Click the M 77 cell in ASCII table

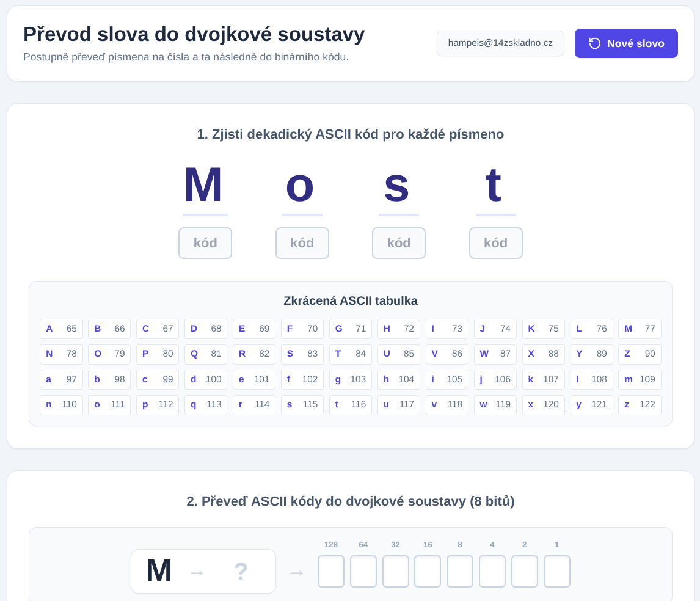click(x=640, y=329)
